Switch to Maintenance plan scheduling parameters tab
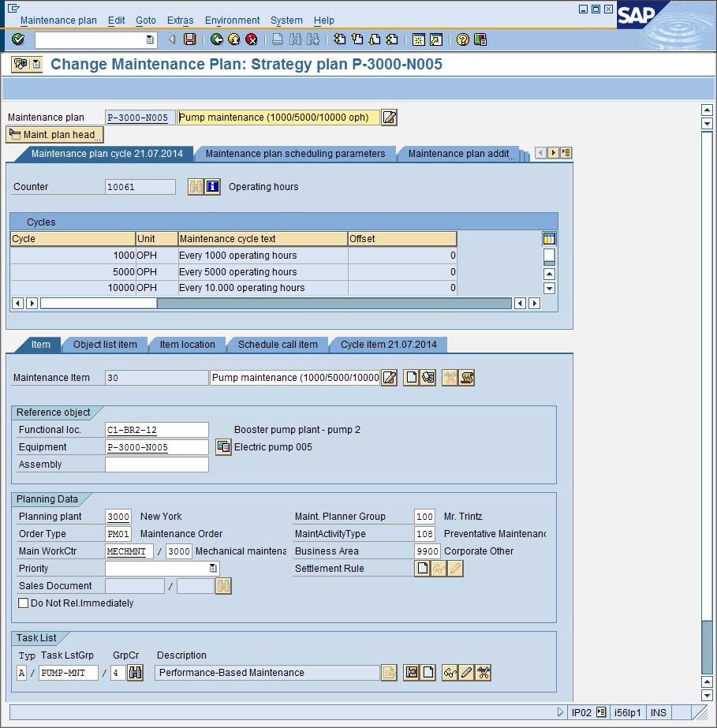The width and height of the screenshot is (717, 728). tap(295, 154)
